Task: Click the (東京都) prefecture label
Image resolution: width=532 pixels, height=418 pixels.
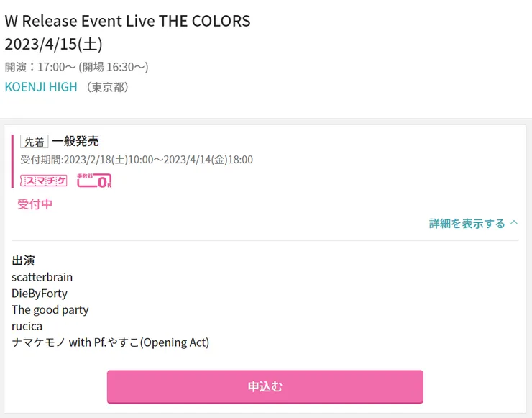Action: click(x=107, y=87)
